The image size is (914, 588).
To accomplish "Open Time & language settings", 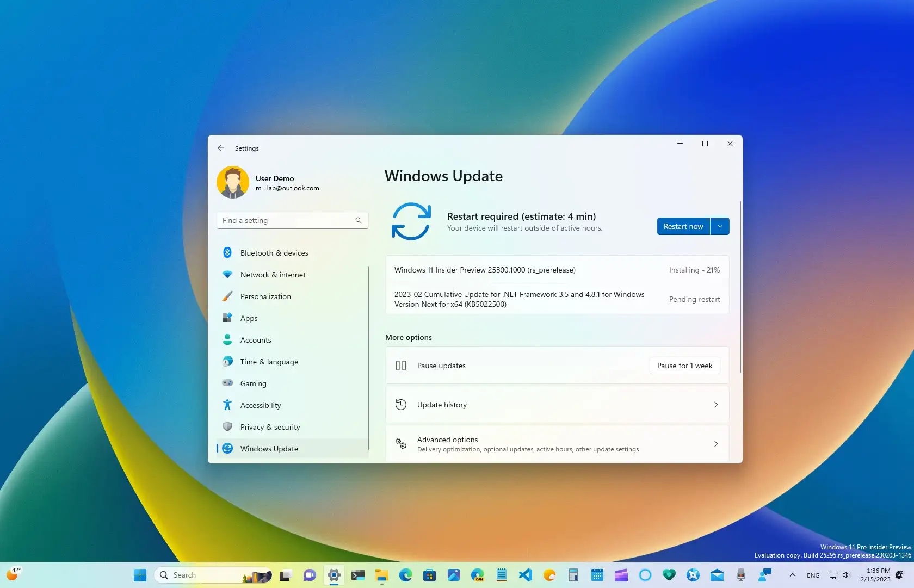I will (x=293, y=362).
